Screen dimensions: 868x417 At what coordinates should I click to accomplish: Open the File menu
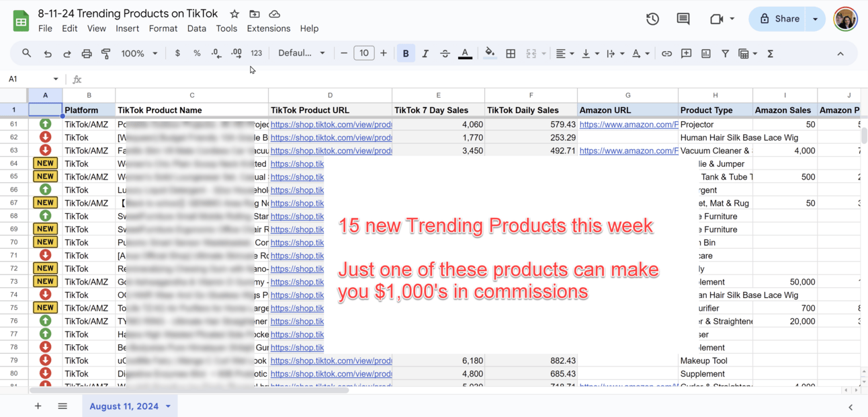pyautogui.click(x=45, y=28)
